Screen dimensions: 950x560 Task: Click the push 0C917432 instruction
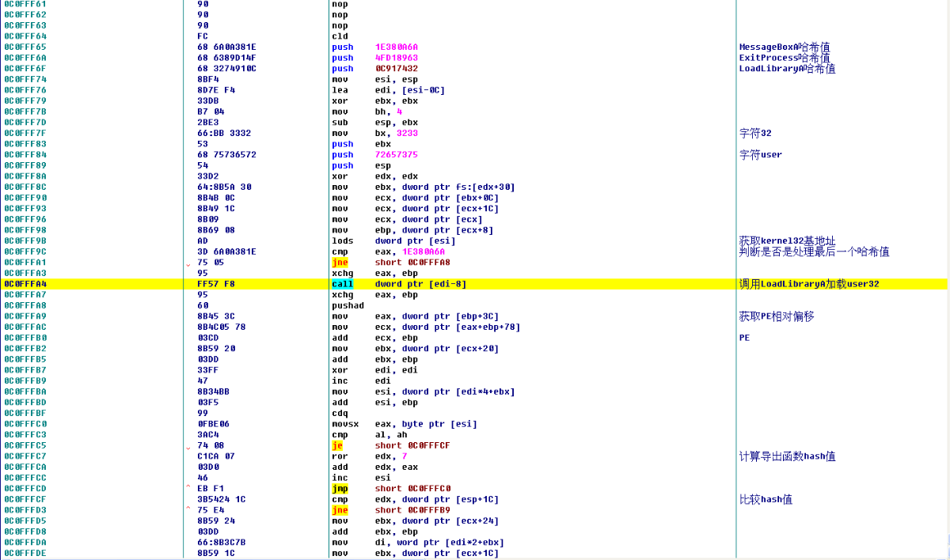coord(375,69)
